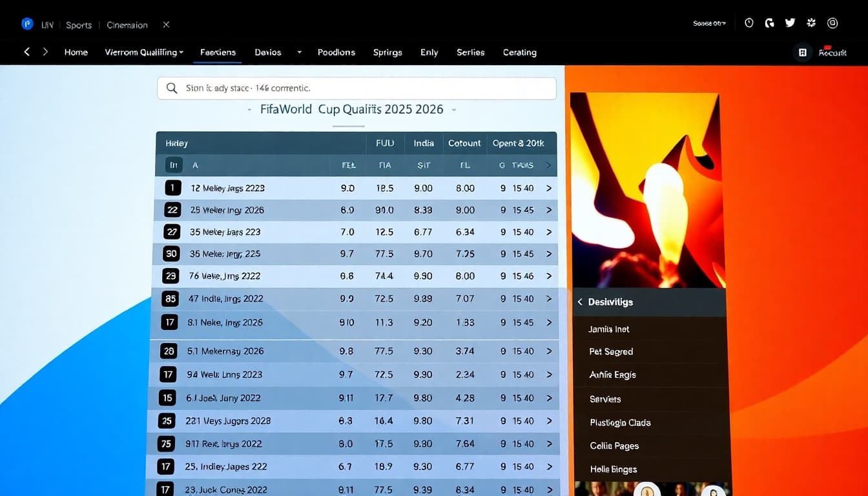This screenshot has width=868, height=496.
Task: Expand the 12 Meiley Jags row chevron
Action: (x=549, y=188)
